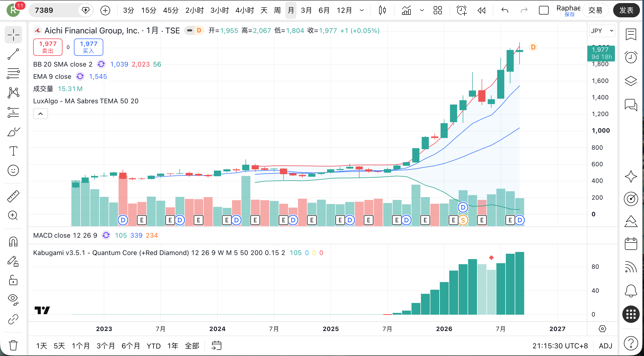Open the economic calendar panel

[631, 244]
